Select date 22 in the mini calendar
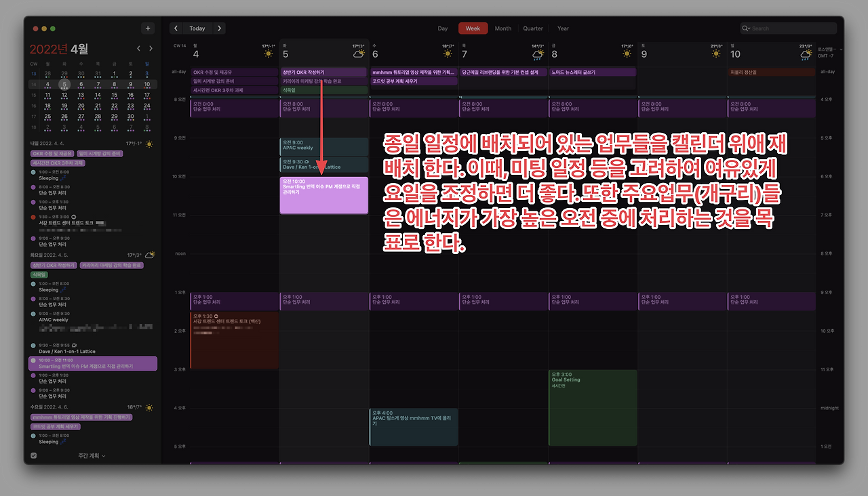 point(113,106)
